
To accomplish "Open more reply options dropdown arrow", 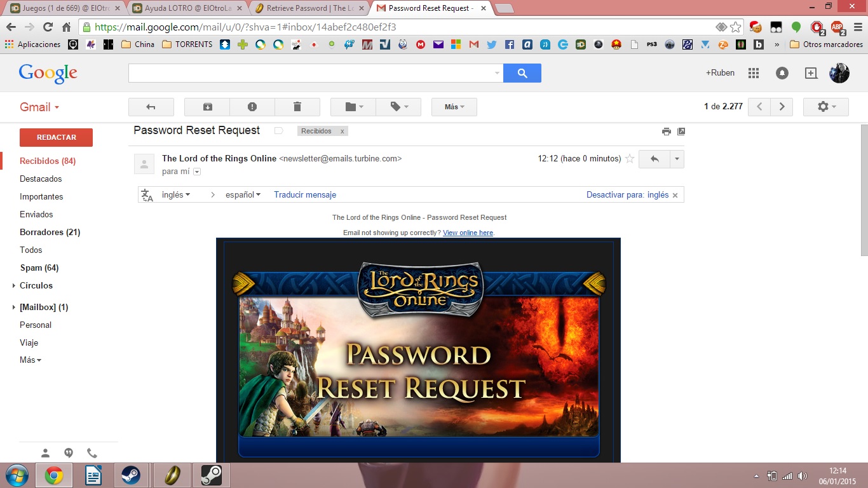I will pyautogui.click(x=677, y=159).
